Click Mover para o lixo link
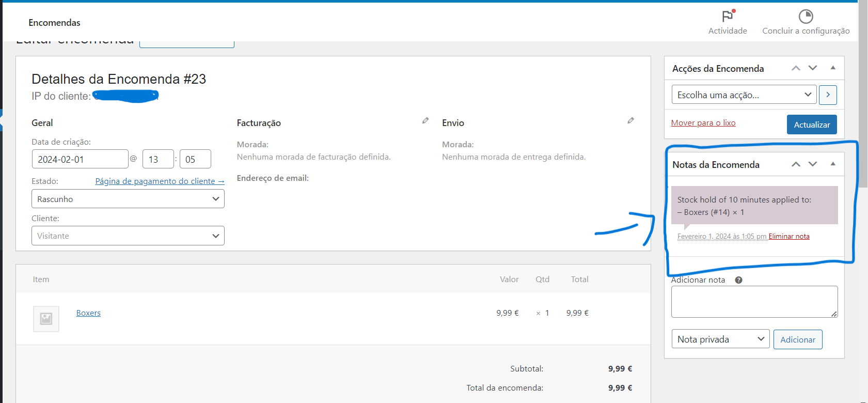This screenshot has width=868, height=403. pos(703,122)
